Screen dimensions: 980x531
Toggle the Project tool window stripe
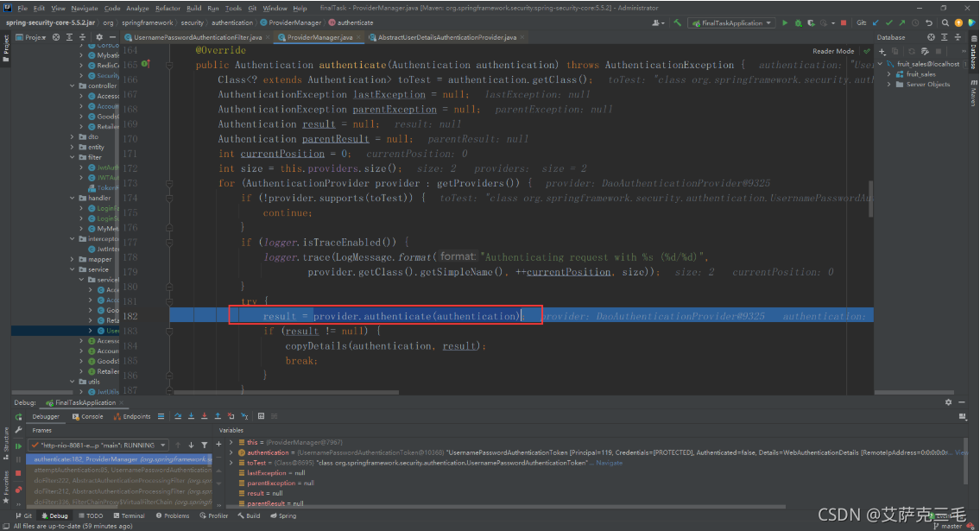(6, 47)
